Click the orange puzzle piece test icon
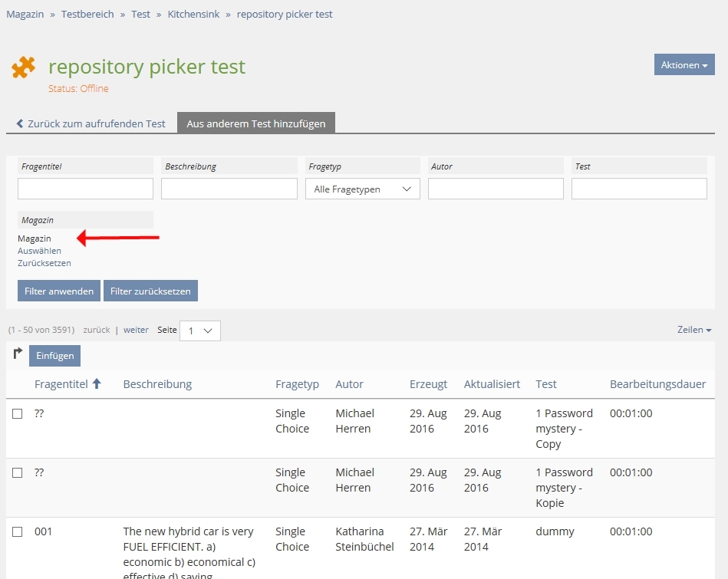This screenshot has height=579, width=728. click(x=23, y=67)
